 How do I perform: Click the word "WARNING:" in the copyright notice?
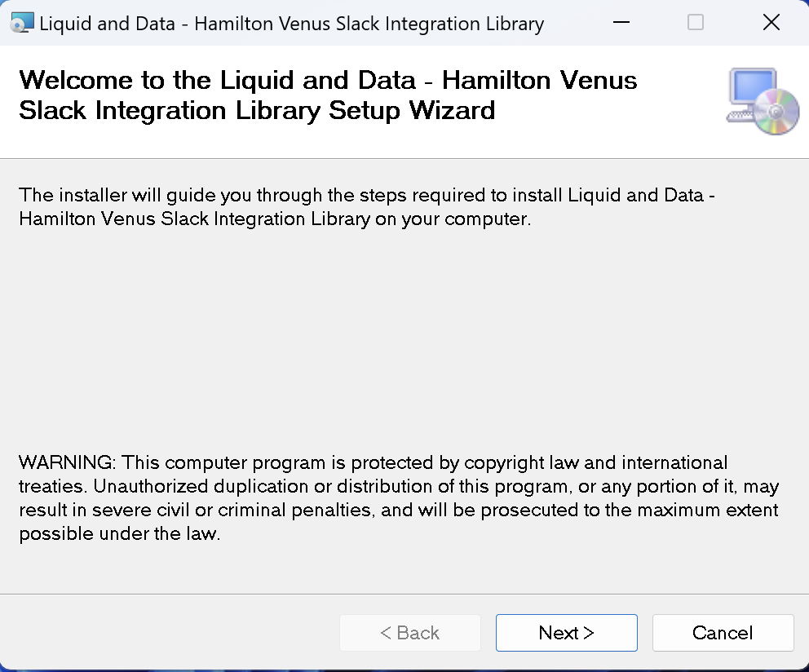pyautogui.click(x=67, y=462)
